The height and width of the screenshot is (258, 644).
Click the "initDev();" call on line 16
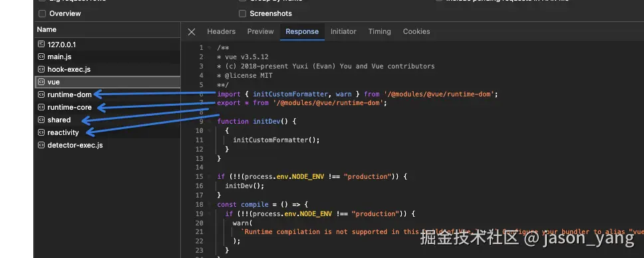point(245,186)
